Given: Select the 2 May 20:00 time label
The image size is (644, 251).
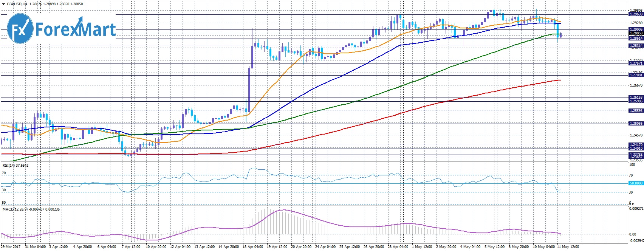Looking at the screenshot, I should click(x=446, y=247).
